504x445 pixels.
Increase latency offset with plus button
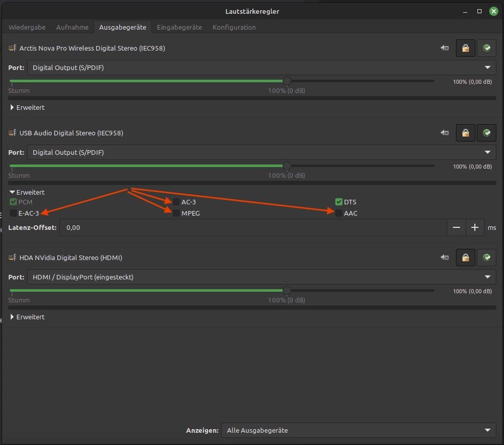pyautogui.click(x=475, y=228)
